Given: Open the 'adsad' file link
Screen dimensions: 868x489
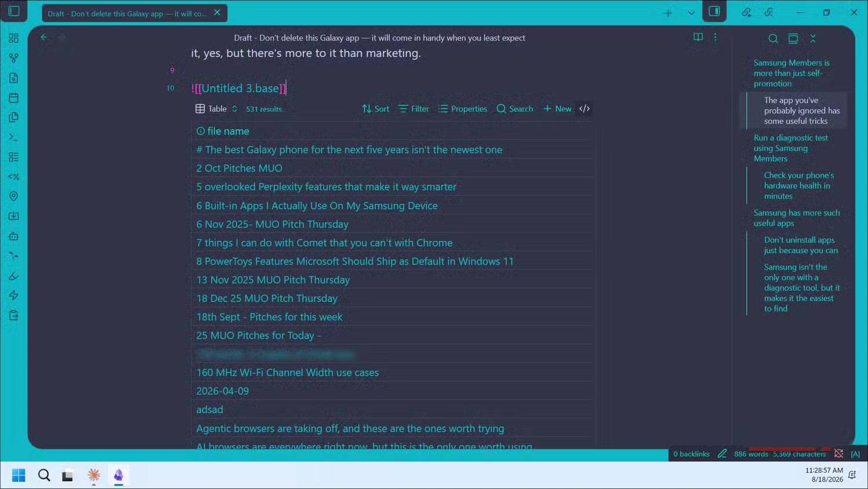Looking at the screenshot, I should 210,410.
